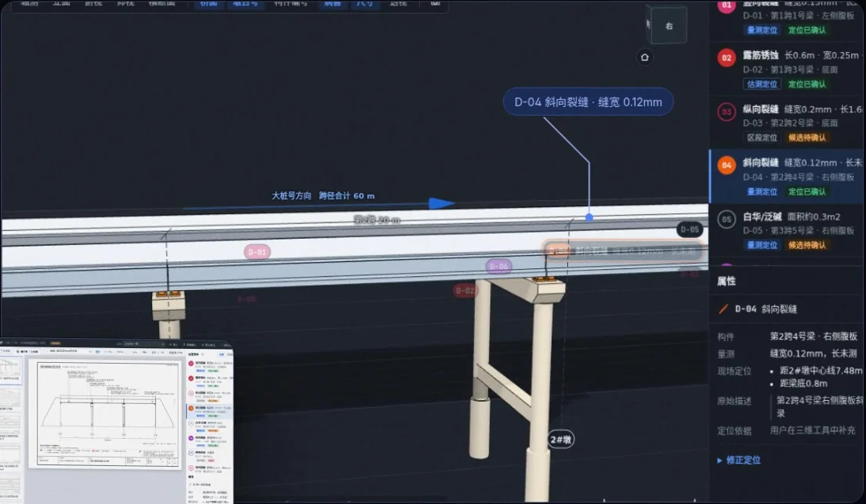This screenshot has width=866, height=504.
Task: Select the 2#墩 pier label
Action: point(560,440)
